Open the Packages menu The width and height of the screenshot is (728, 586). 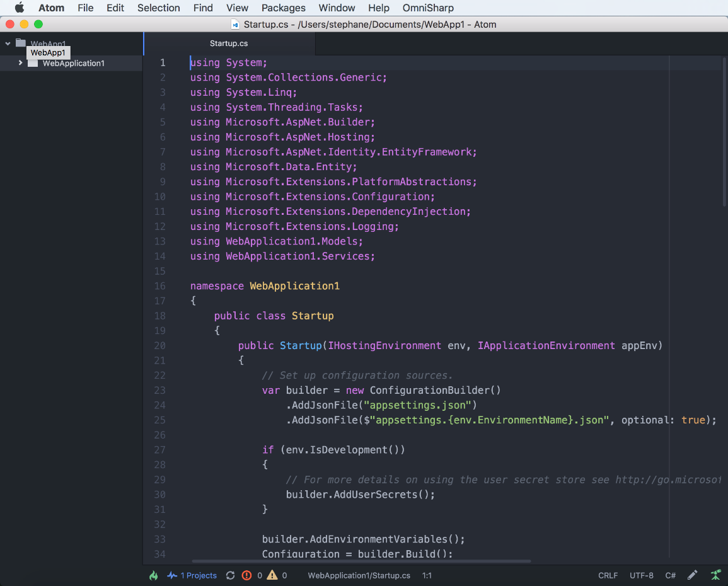pos(283,8)
